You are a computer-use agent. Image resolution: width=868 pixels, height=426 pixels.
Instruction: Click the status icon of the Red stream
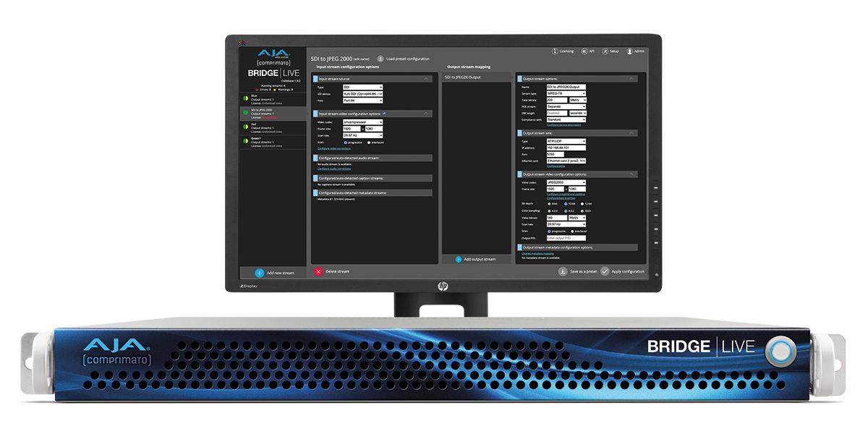coord(245,127)
